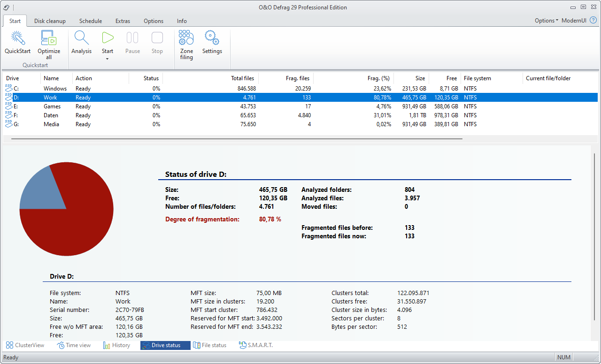Click the MFT size value 75,00 MB
Screen dimensions: 601x364
pyautogui.click(x=269, y=293)
